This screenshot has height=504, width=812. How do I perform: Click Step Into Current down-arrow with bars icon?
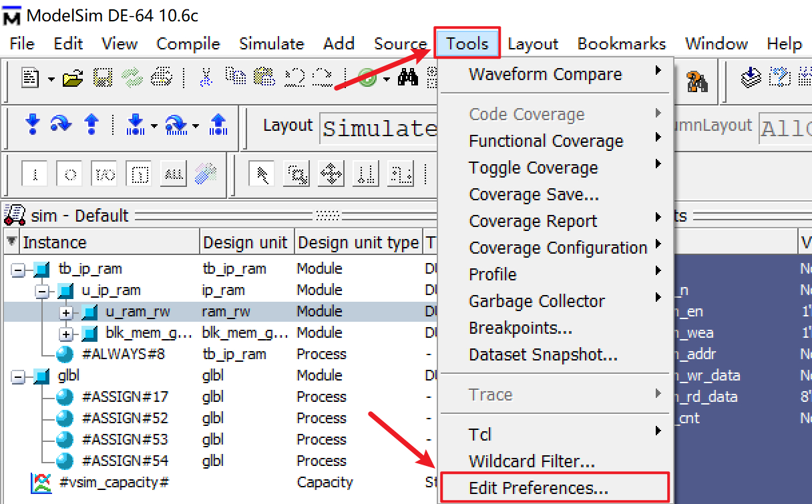(x=136, y=124)
